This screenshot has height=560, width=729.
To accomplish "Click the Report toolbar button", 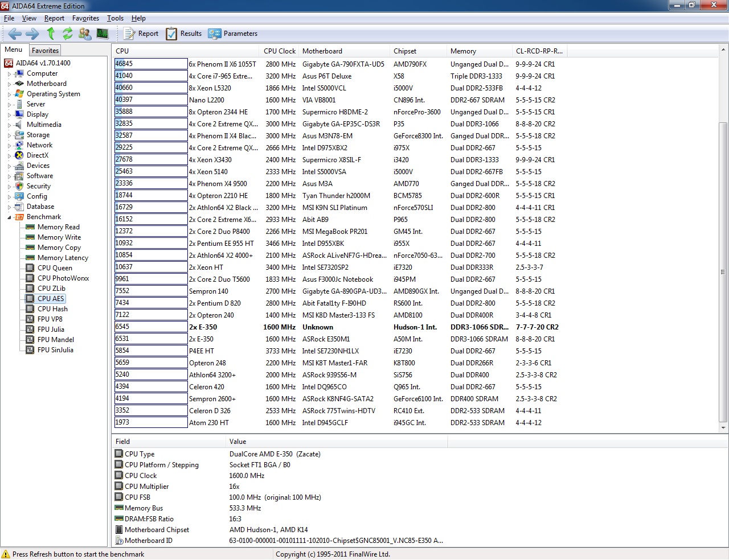I will (141, 34).
